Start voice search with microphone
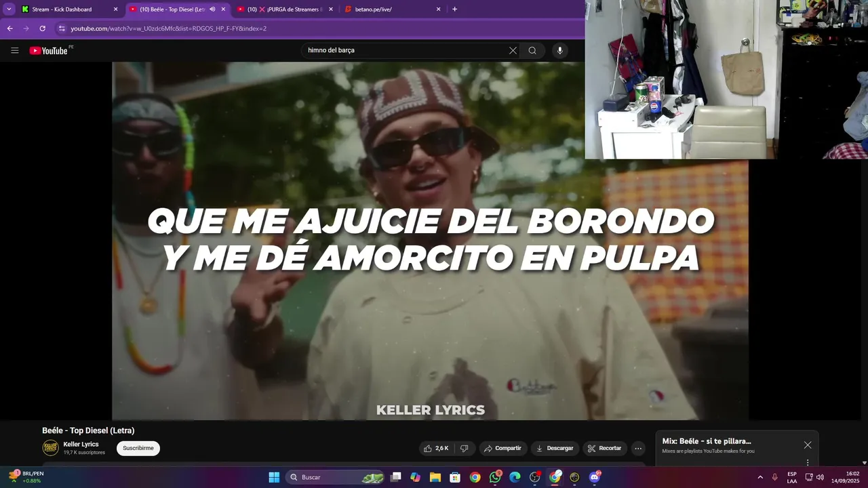This screenshot has width=868, height=488. click(559, 50)
